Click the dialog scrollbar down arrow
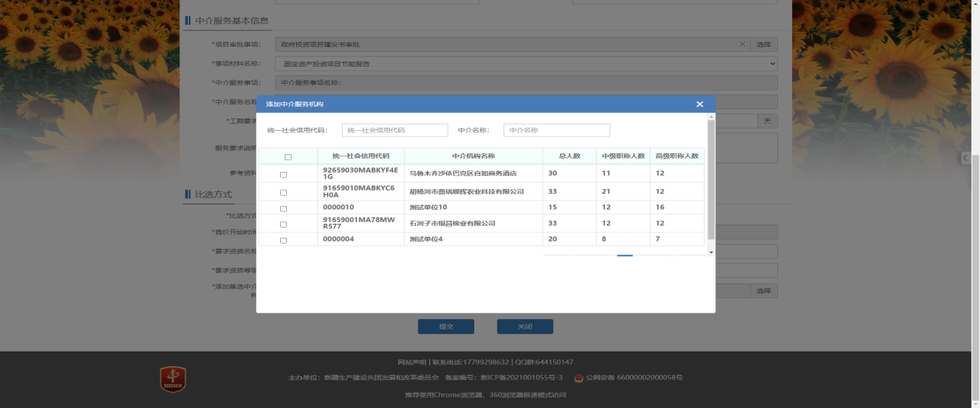This screenshot has width=980, height=408. (x=711, y=252)
